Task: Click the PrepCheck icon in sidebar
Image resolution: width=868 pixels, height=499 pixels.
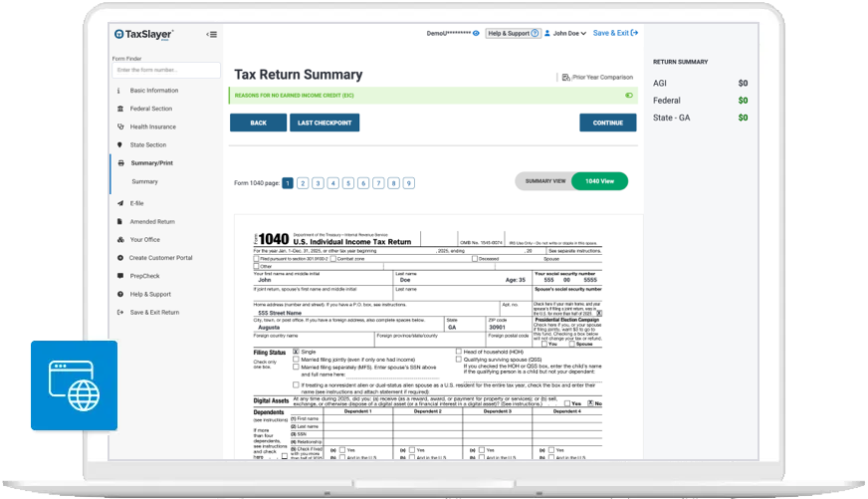Action: (120, 276)
